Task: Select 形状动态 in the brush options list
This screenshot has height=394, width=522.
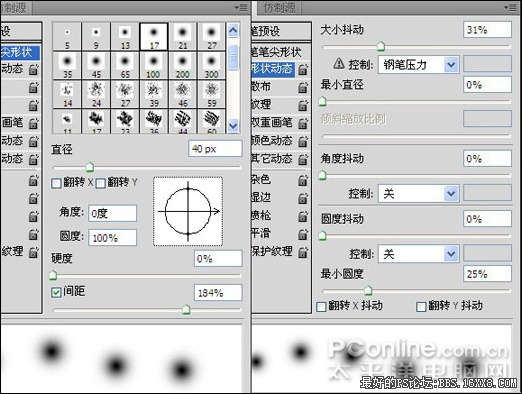Action: 273,69
